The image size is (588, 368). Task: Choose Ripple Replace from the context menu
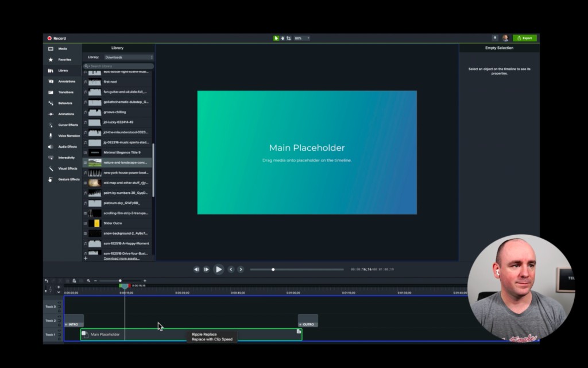(x=204, y=334)
